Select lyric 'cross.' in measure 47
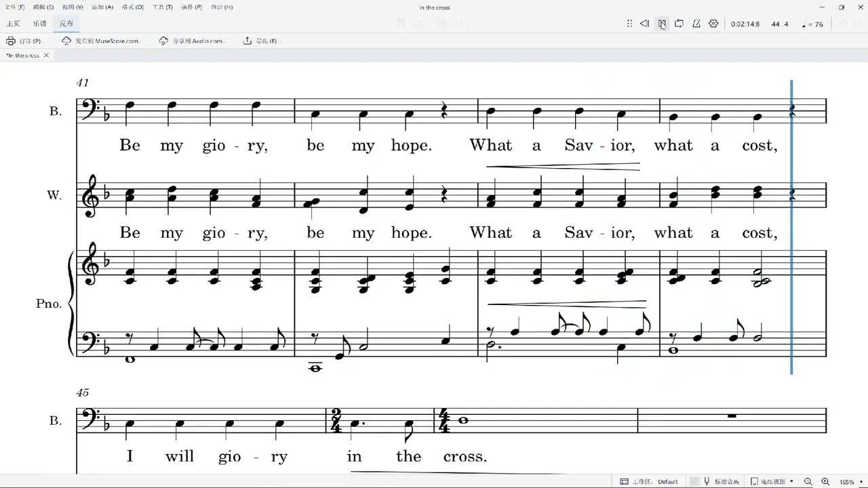The height and width of the screenshot is (488, 868). tap(465, 456)
